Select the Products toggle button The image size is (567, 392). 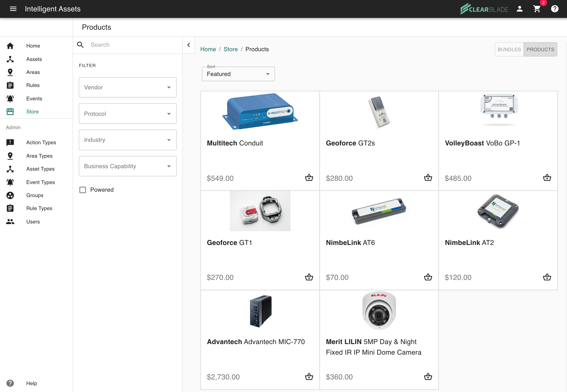pos(540,49)
